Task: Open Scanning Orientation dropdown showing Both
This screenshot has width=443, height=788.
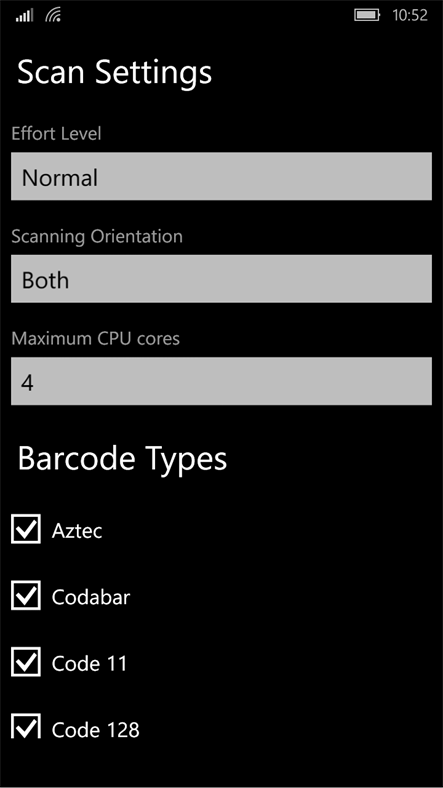Action: [x=222, y=279]
